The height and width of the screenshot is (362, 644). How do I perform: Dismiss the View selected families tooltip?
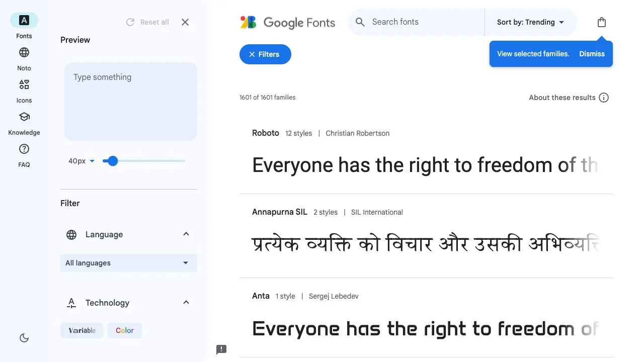592,54
